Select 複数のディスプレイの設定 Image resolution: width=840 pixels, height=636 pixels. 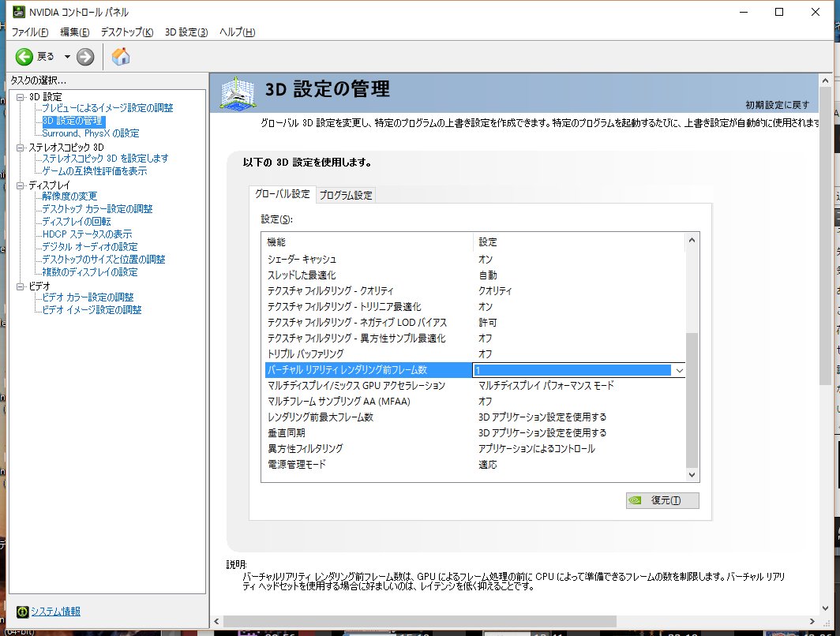click(90, 272)
